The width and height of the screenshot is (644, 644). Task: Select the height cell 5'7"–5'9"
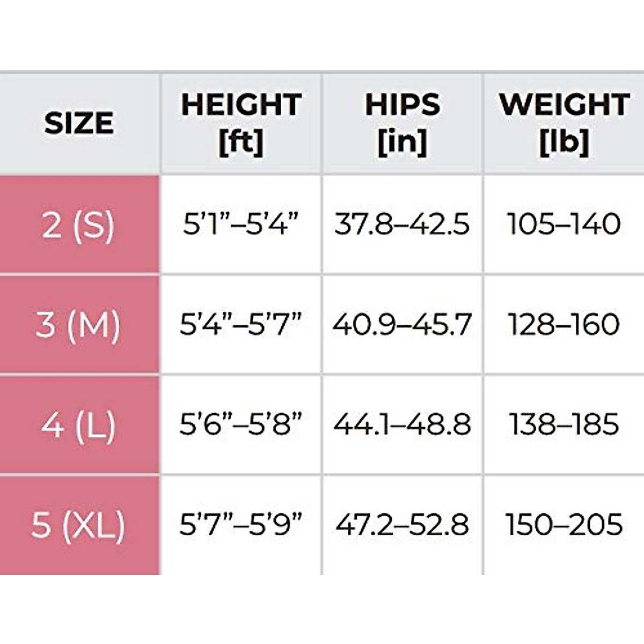click(241, 524)
